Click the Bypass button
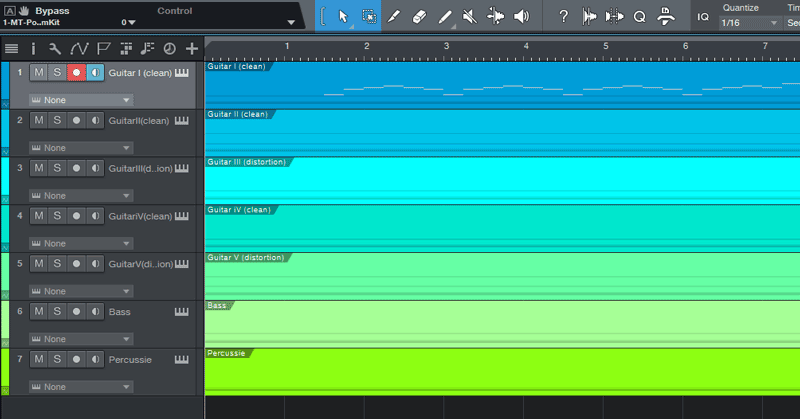800x419 pixels. click(52, 11)
